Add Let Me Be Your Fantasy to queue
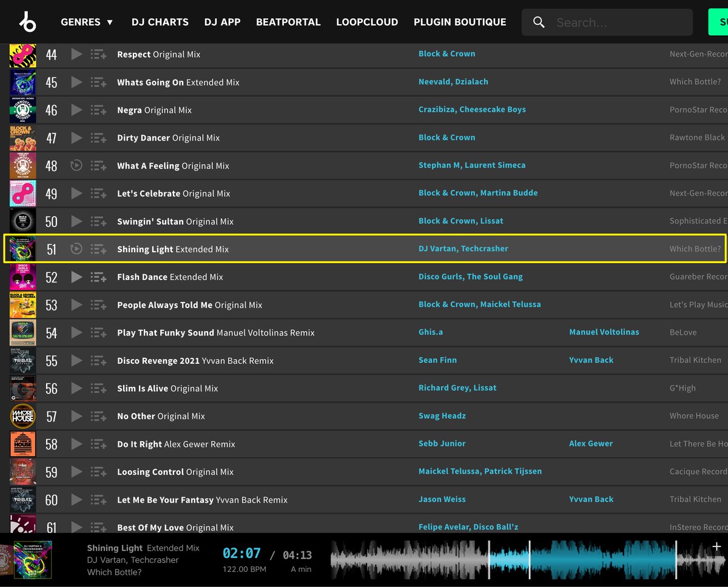The height and width of the screenshot is (587, 728). tap(98, 500)
